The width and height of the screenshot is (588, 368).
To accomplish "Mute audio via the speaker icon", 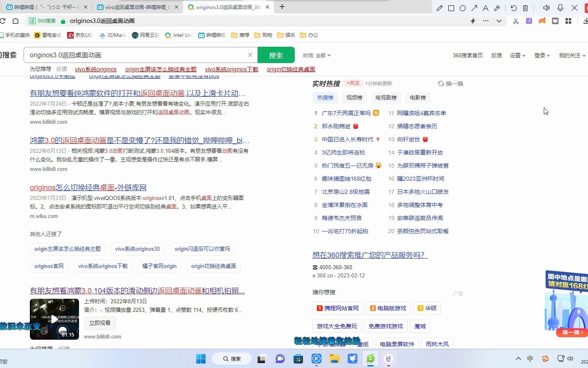I will pyautogui.click(x=546, y=7).
